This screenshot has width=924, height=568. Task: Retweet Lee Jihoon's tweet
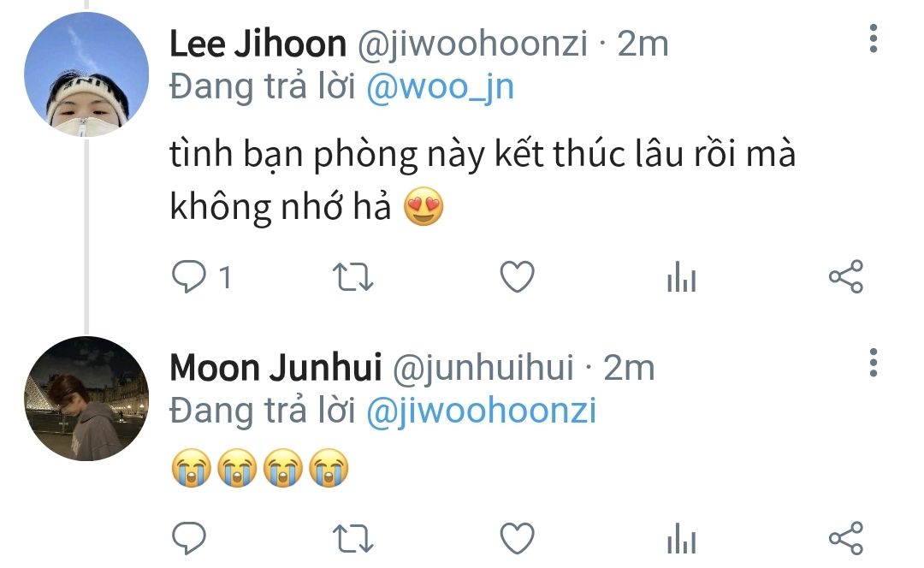point(353,277)
